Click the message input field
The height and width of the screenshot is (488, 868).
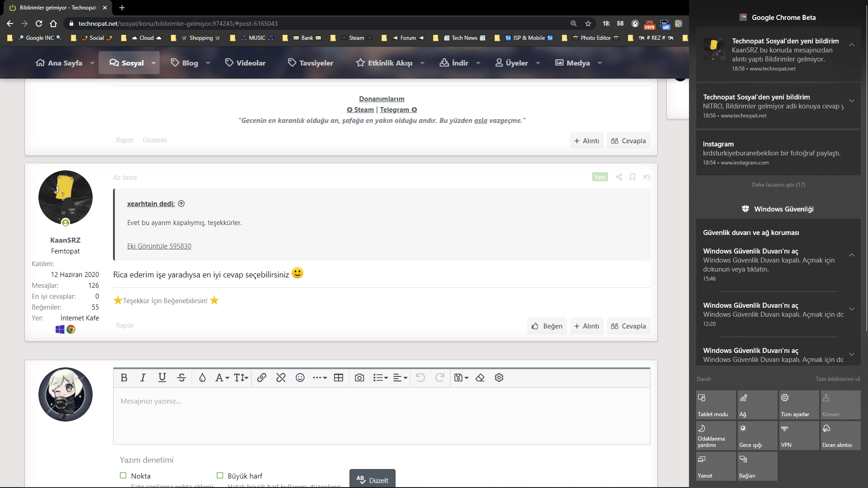pos(381,416)
